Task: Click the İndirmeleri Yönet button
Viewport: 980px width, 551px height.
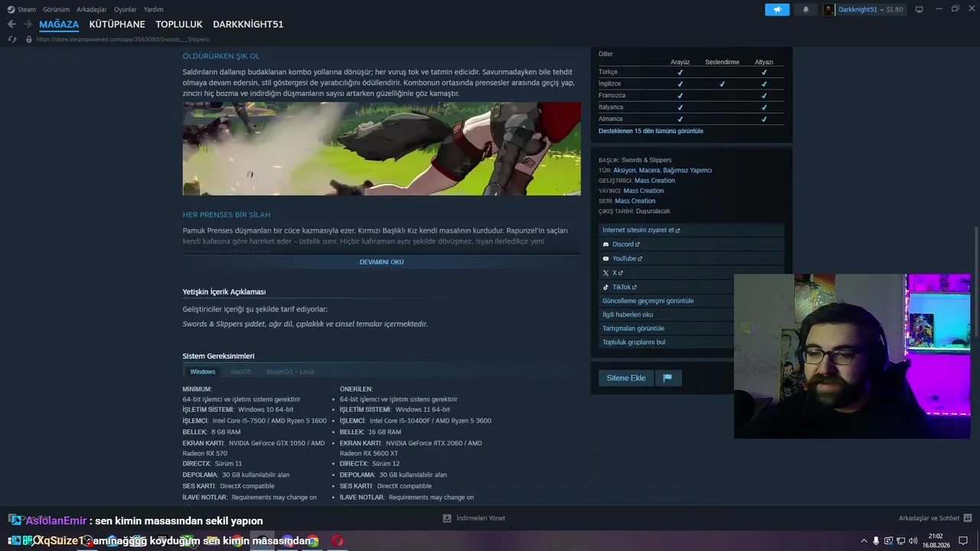Action: click(x=474, y=518)
